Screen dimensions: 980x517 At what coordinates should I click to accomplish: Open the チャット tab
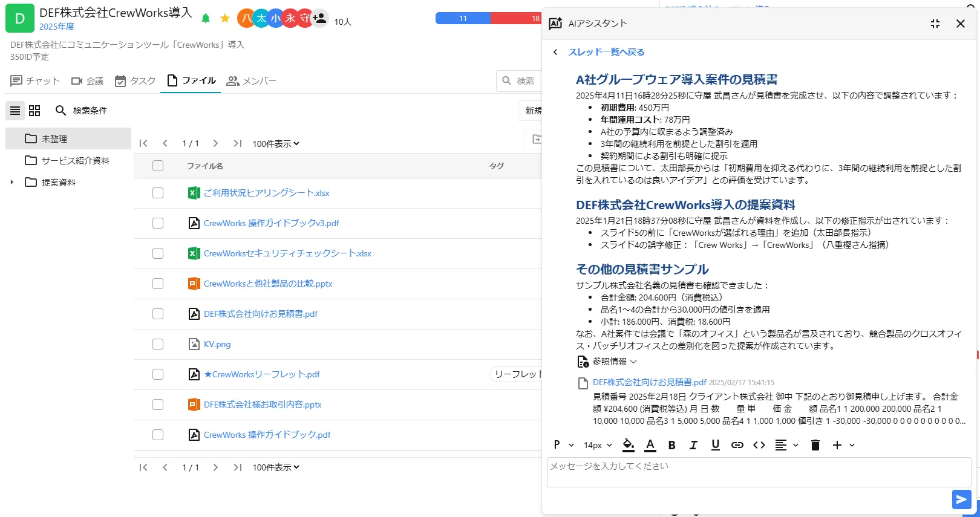point(35,81)
